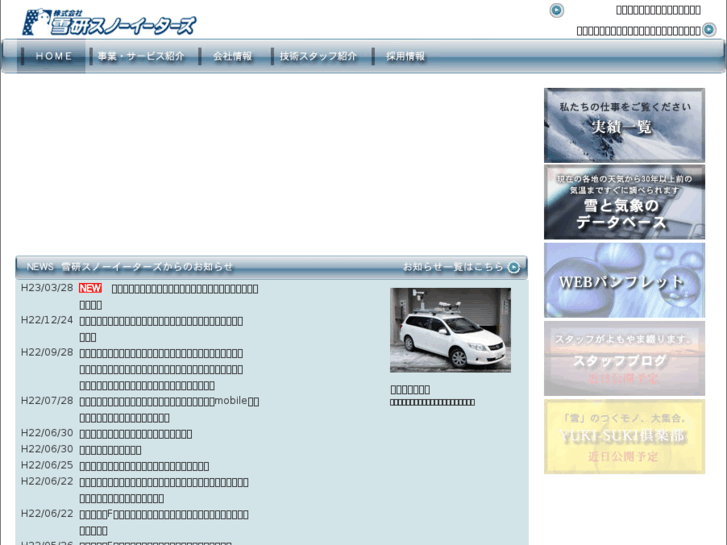Click the white survey car photo
727x545 pixels.
point(450,330)
